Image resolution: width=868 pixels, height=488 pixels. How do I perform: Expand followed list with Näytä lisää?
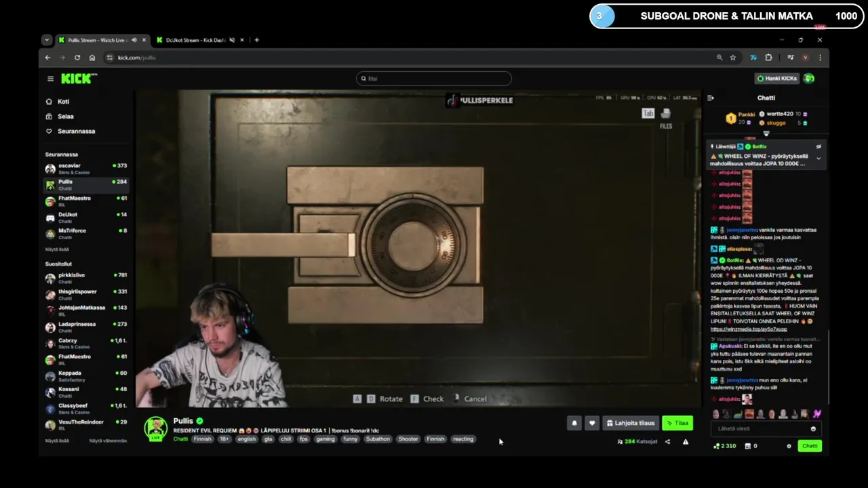pyautogui.click(x=57, y=249)
